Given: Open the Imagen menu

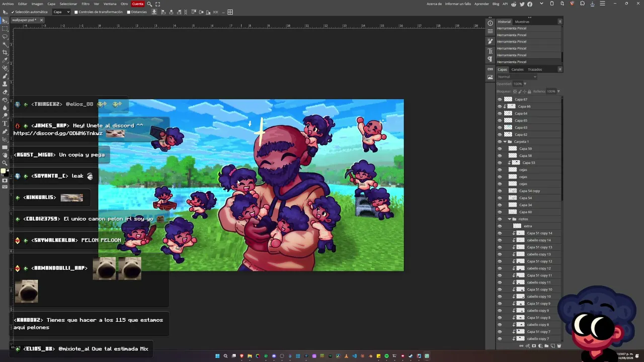Looking at the screenshot, I should click(x=37, y=4).
